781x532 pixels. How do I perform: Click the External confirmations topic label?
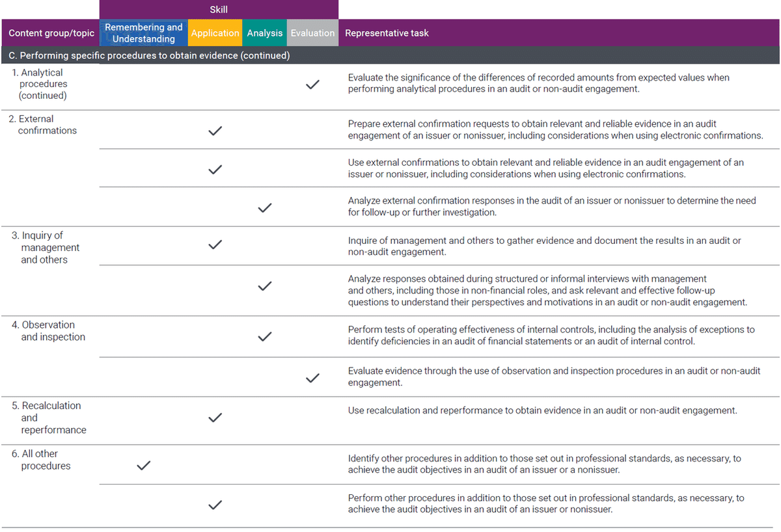(x=47, y=125)
